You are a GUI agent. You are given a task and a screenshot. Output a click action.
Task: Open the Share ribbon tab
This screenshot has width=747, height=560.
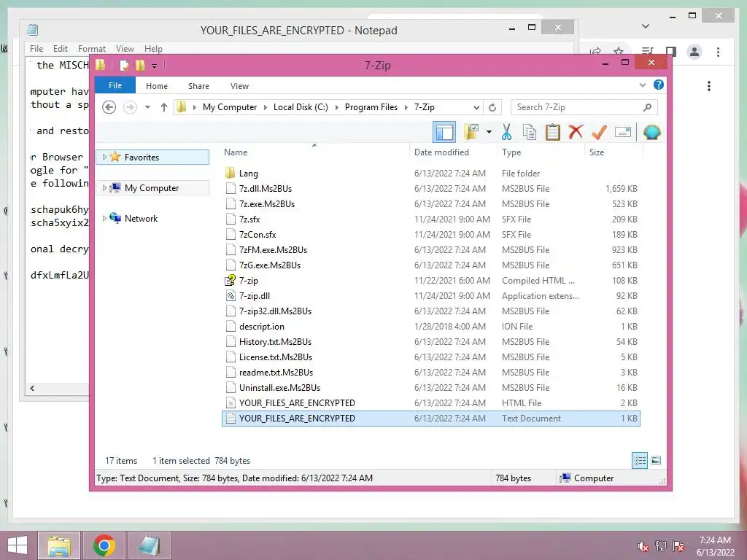tap(198, 86)
